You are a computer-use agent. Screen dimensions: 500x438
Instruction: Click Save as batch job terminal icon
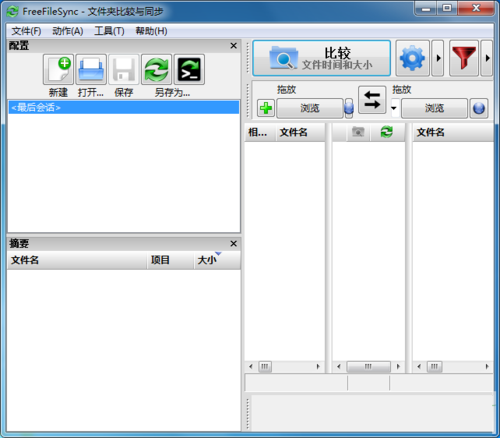(189, 69)
